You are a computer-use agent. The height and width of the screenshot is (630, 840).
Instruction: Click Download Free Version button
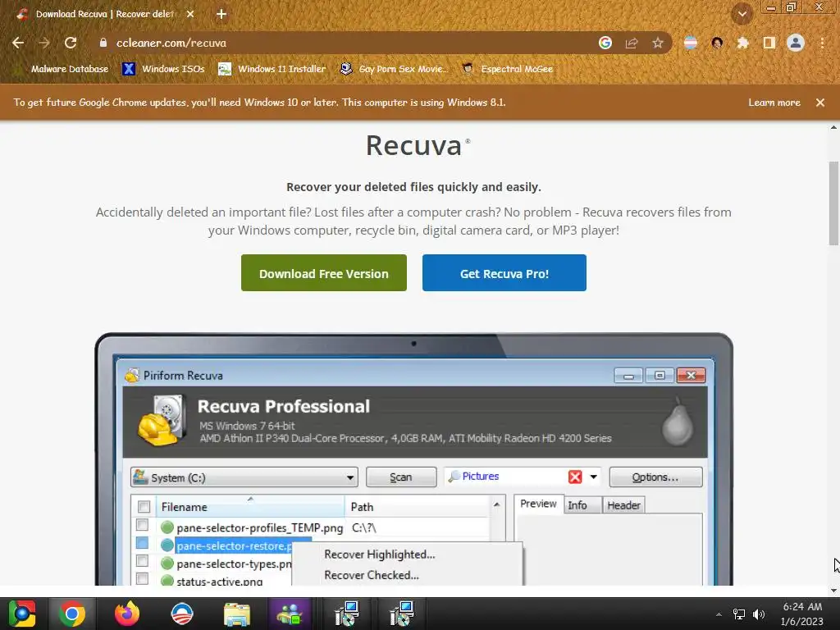[x=323, y=273]
